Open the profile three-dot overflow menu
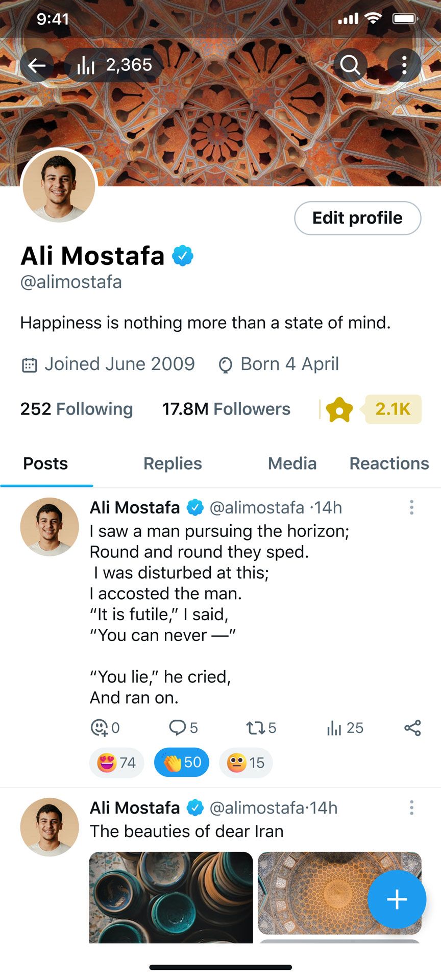Viewport: 441px width, 980px height. [404, 65]
